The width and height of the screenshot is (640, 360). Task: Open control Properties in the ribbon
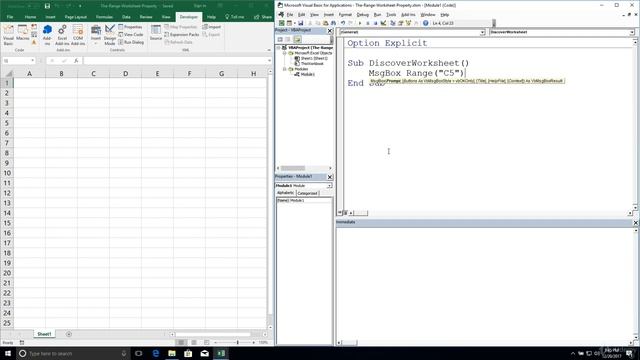coord(130,27)
